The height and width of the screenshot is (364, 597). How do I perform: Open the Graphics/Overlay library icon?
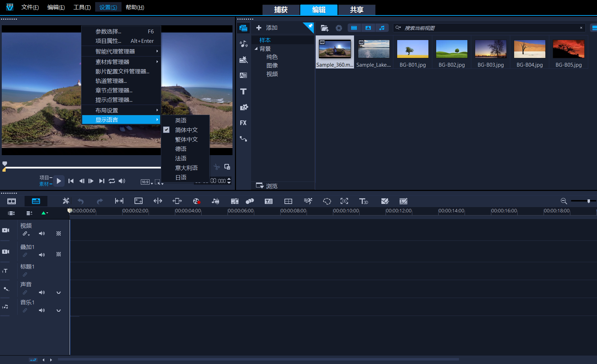point(243,107)
